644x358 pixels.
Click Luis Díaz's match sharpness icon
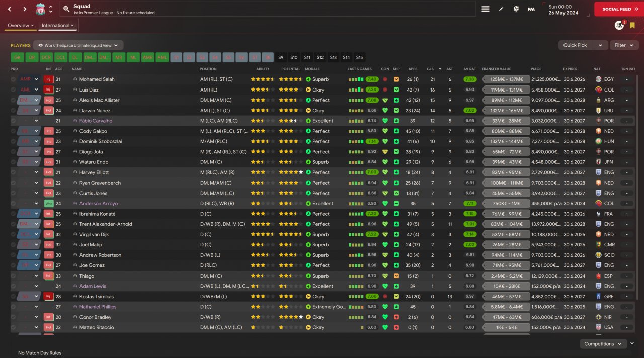click(x=396, y=89)
